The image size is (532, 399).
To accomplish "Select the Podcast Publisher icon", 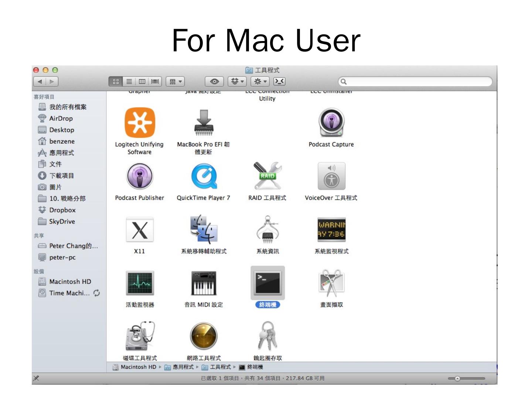I will click(x=140, y=176).
